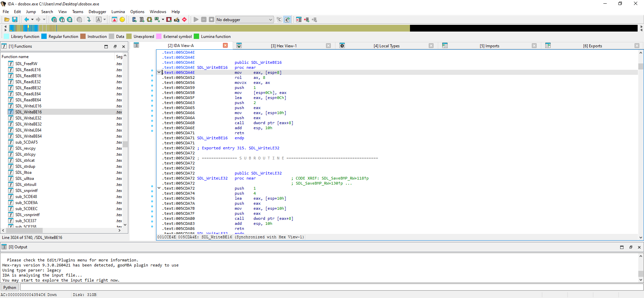Jump forward with the grey right arrow

pyautogui.click(x=38, y=19)
